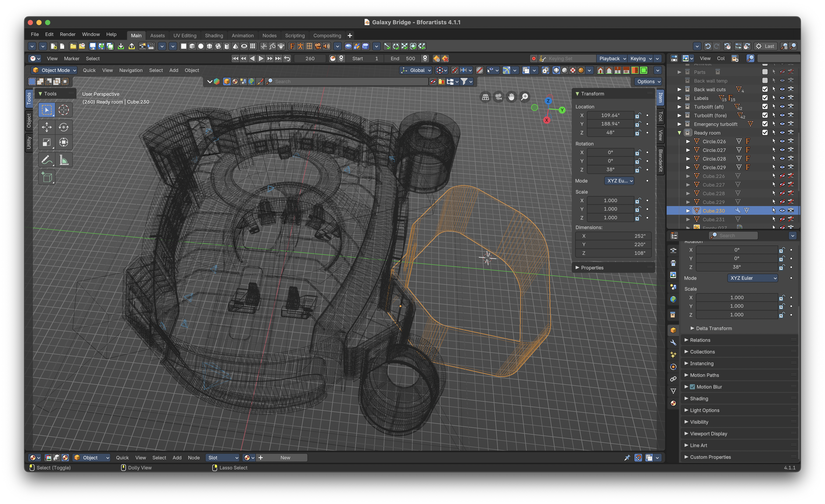Activate the Transform tool
The height and width of the screenshot is (504, 825).
64,142
